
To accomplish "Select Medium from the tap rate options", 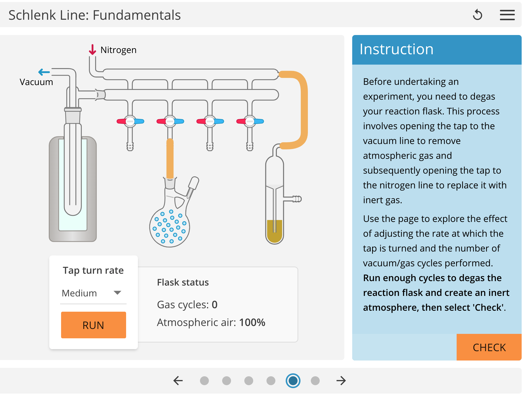I will click(x=79, y=293).
